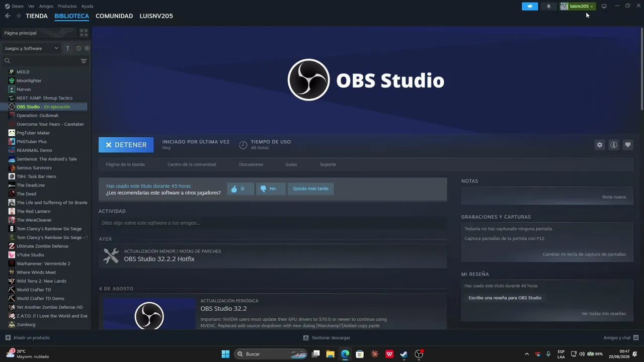Expand the Juegos y Software dropdown
Viewport: 644px width, 362px height.
(32, 48)
